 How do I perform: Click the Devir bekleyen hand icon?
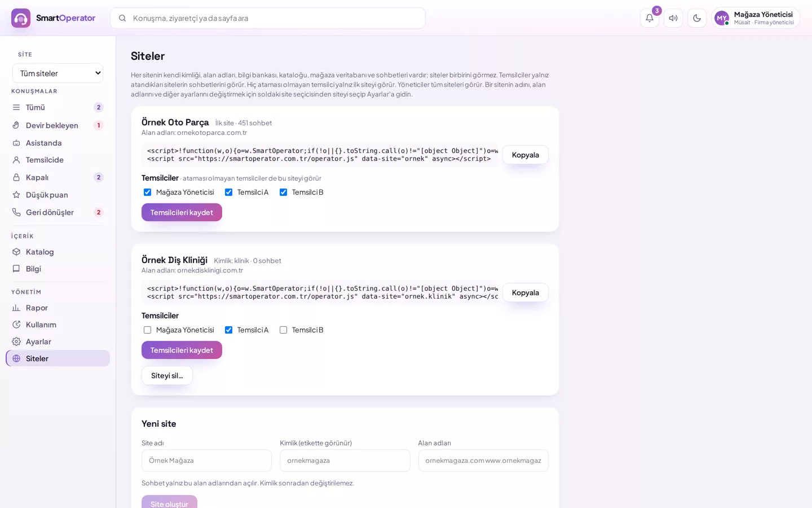[x=16, y=125]
